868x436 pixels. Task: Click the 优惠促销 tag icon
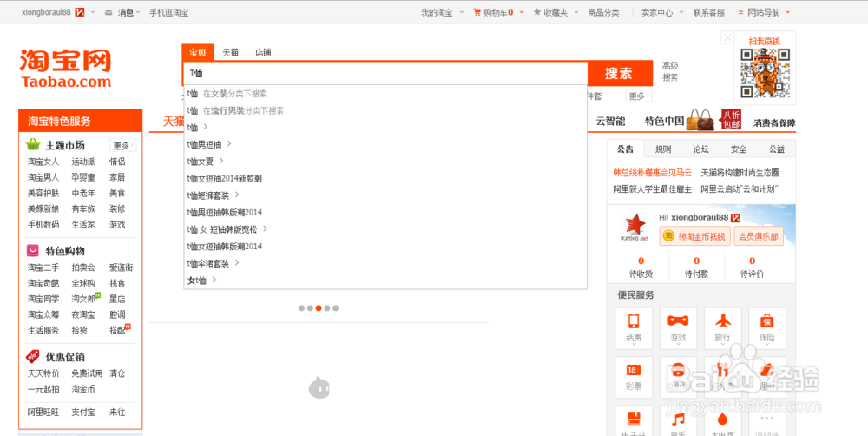33,356
